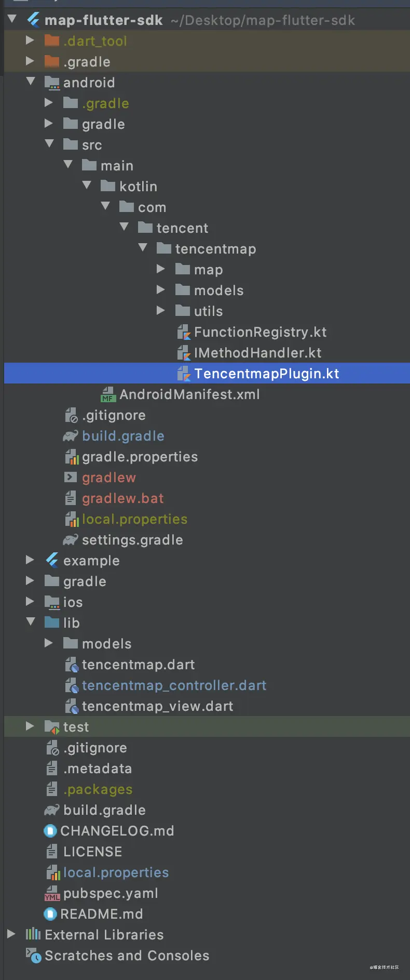The height and width of the screenshot is (980, 410).
Task: Click the terminal script icon beside gradlew
Action: click(x=71, y=477)
